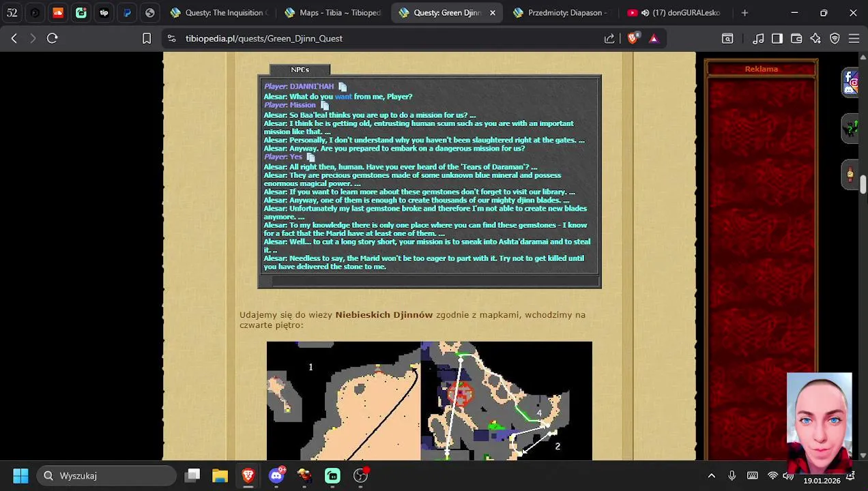The width and height of the screenshot is (868, 491).
Task: Open Brave Wallet
Action: [796, 39]
